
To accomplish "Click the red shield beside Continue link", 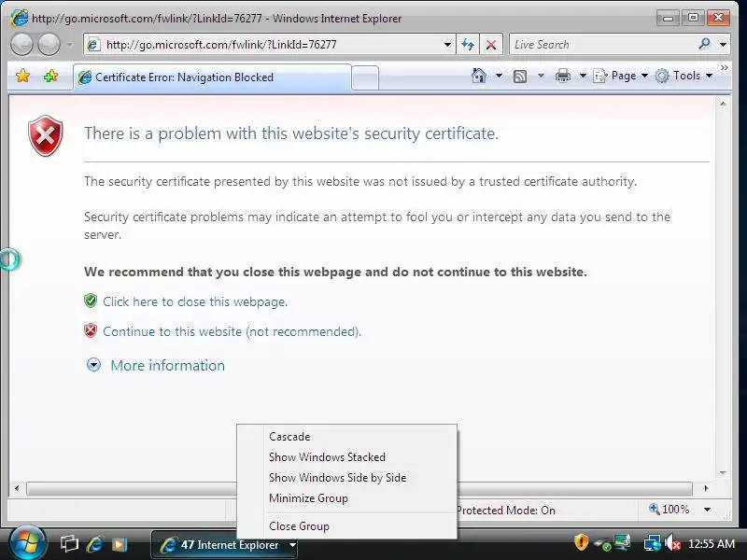I will (x=91, y=330).
